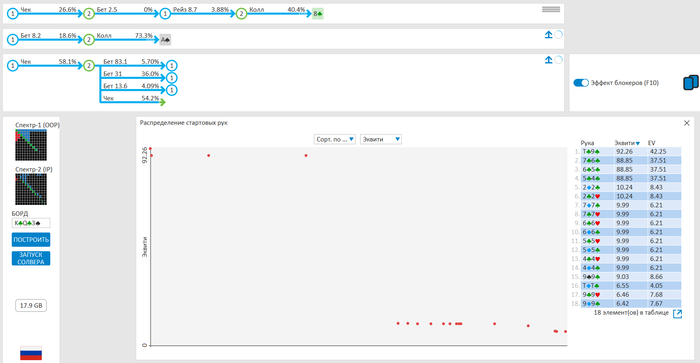This screenshot has height=363, width=700.
Task: Select player 1 node after Бет 13.6
Action: pyautogui.click(x=171, y=90)
